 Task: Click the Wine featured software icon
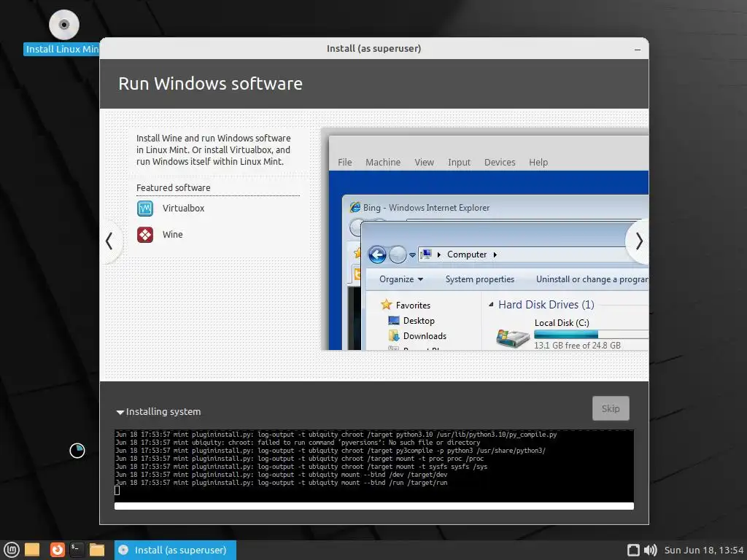pyautogui.click(x=145, y=235)
